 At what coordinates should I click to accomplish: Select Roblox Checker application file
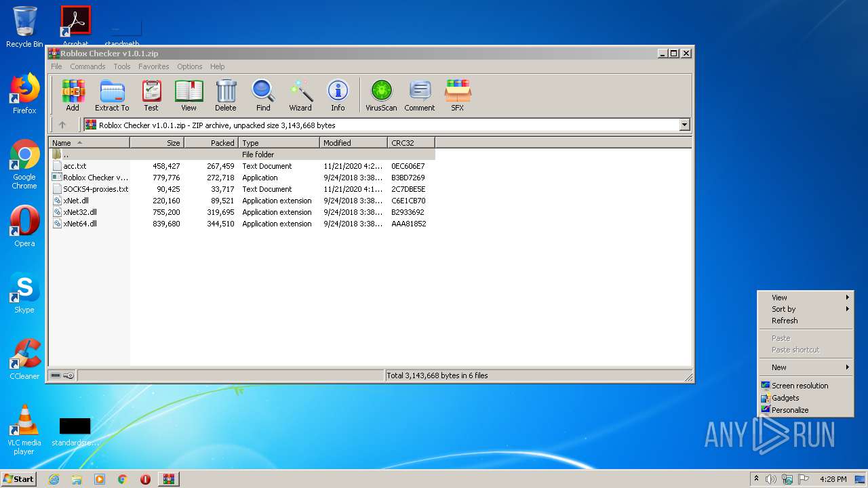(242, 178)
